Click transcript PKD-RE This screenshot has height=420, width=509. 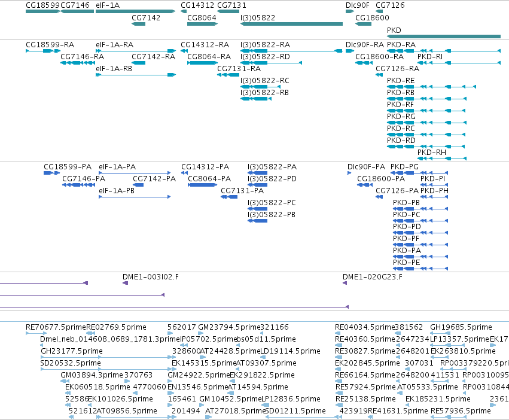401,81
